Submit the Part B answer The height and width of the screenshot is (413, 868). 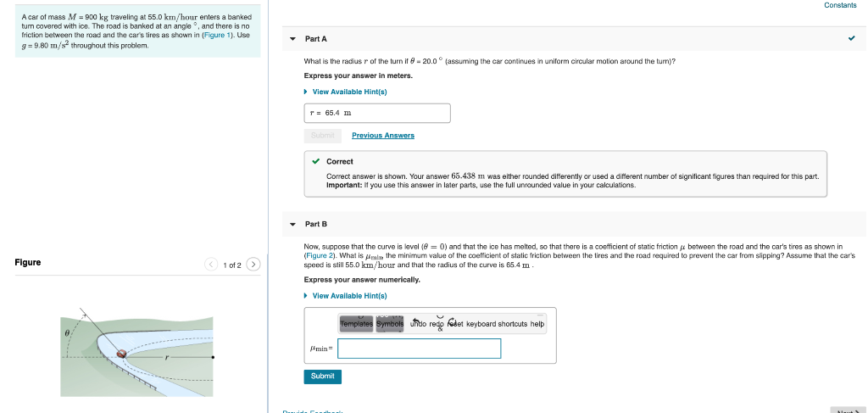click(x=323, y=377)
